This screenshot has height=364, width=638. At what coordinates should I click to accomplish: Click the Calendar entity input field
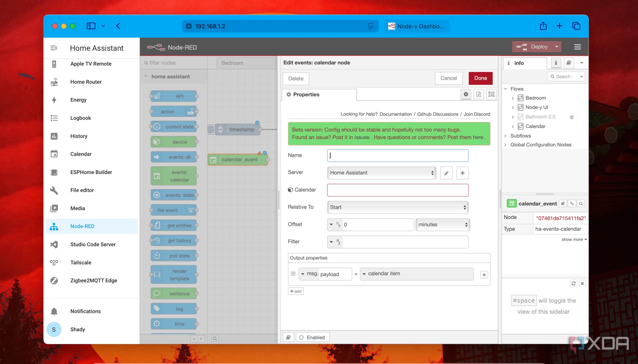(398, 190)
